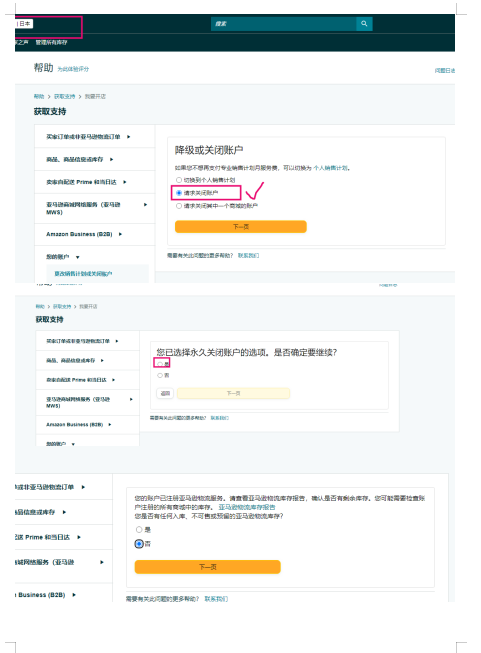Open the 亚马逊物流库存报告 link
The image size is (481, 653).
(x=247, y=507)
